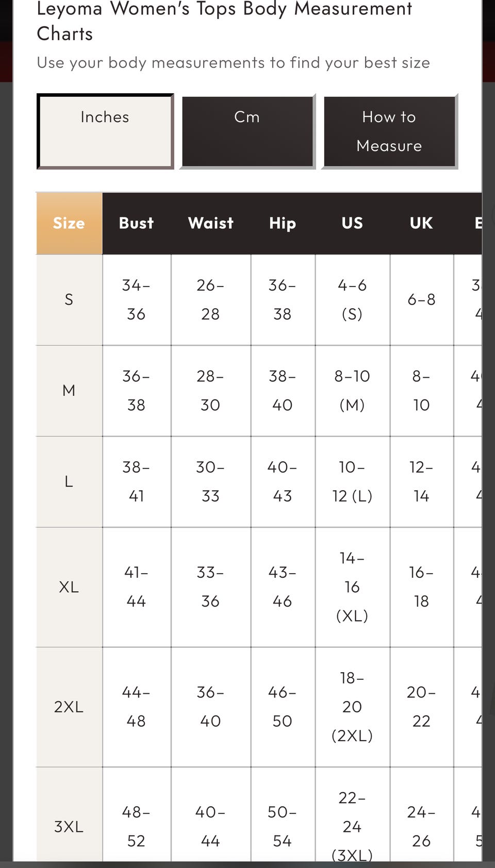
Task: Click the Size column header
Action: coord(69,223)
